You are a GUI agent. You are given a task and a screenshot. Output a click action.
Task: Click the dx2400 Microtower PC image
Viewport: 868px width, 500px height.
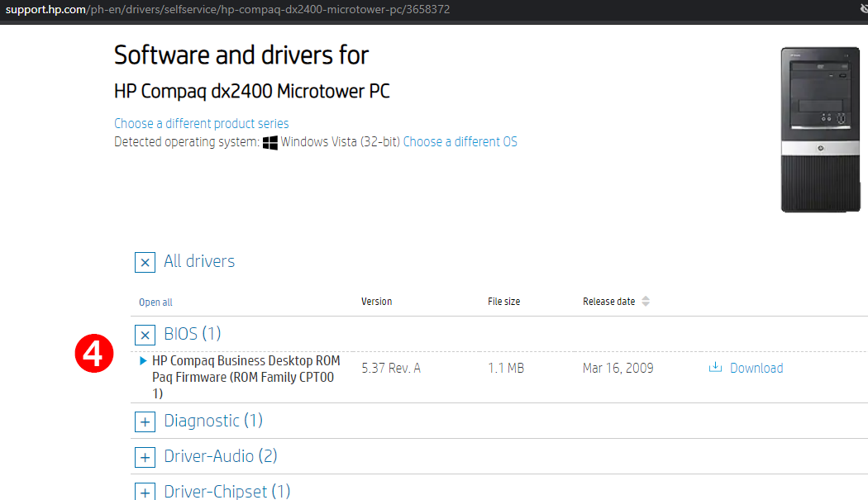click(x=820, y=130)
